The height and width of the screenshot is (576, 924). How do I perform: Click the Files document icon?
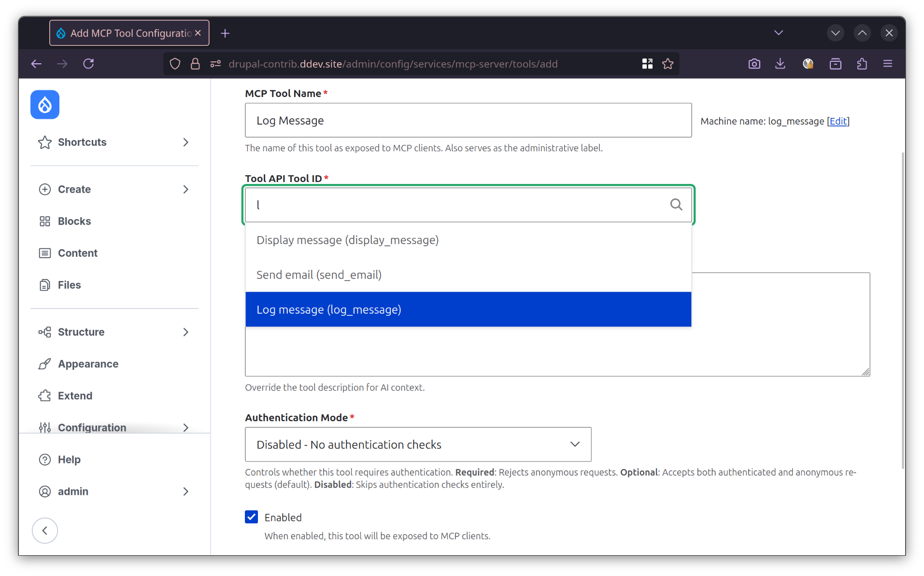pos(45,285)
